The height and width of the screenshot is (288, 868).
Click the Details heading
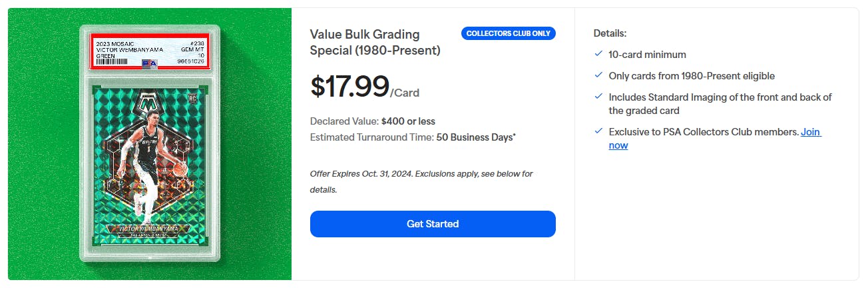[x=610, y=33]
